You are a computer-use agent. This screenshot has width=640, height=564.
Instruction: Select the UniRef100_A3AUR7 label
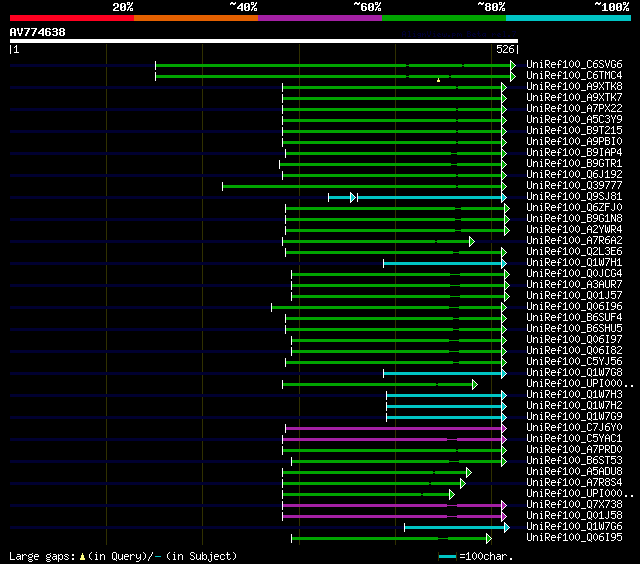click(574, 285)
